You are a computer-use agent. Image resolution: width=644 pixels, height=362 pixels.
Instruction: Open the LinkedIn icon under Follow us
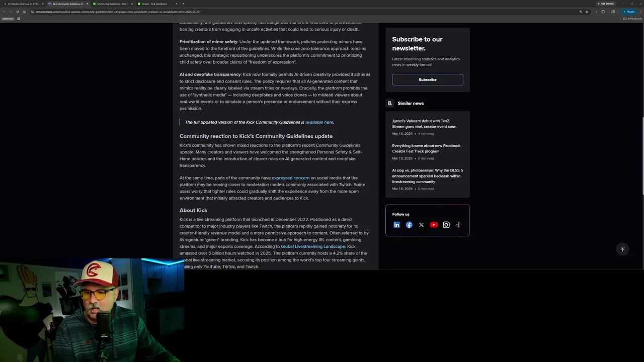(x=396, y=225)
